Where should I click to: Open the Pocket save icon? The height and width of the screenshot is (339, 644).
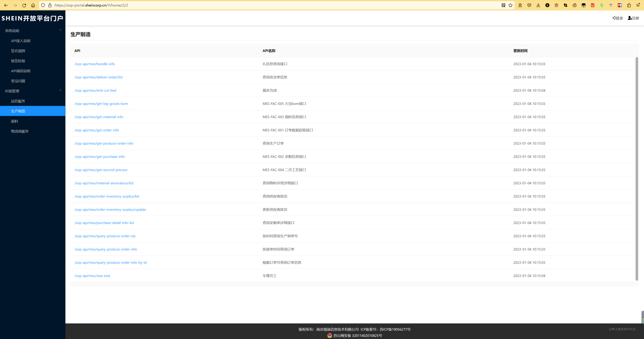click(x=529, y=5)
